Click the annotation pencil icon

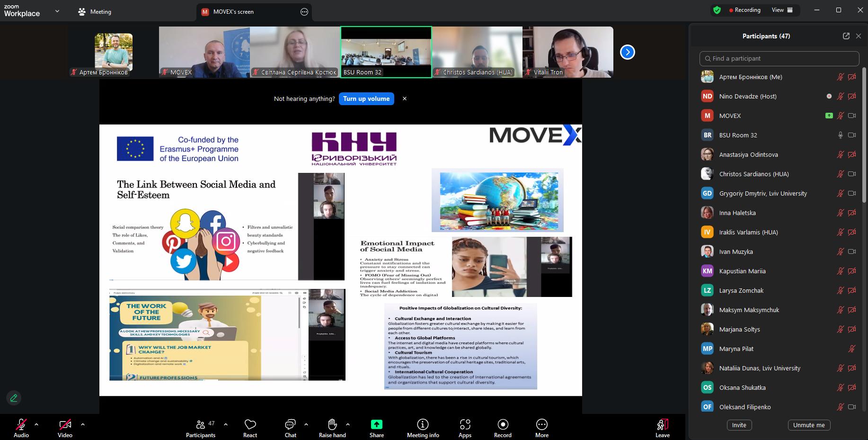[x=14, y=398]
